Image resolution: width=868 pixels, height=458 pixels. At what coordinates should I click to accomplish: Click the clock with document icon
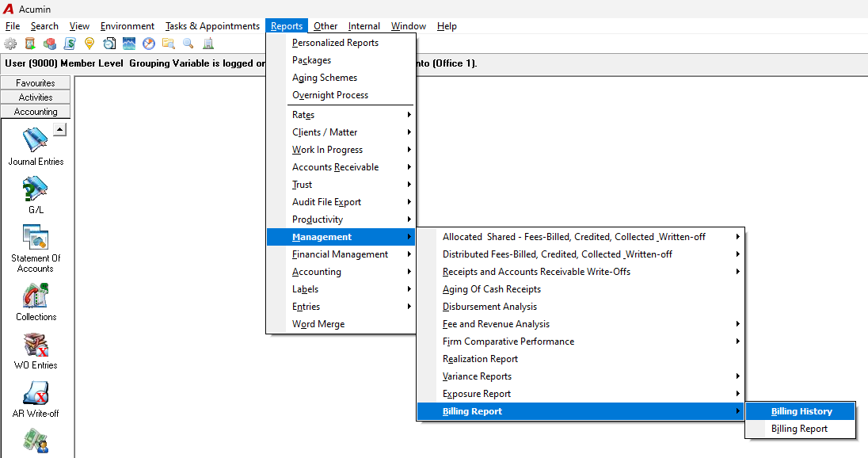coord(109,44)
